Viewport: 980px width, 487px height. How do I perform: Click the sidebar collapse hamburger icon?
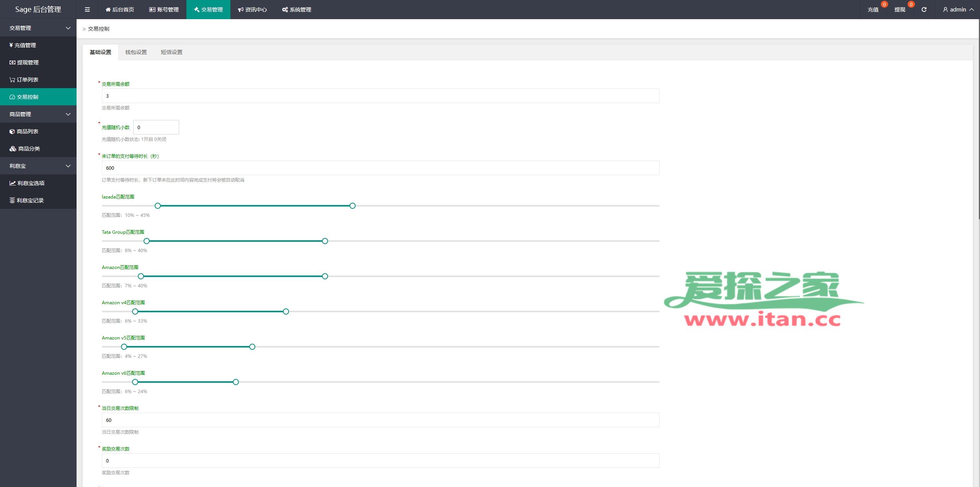pos(87,10)
